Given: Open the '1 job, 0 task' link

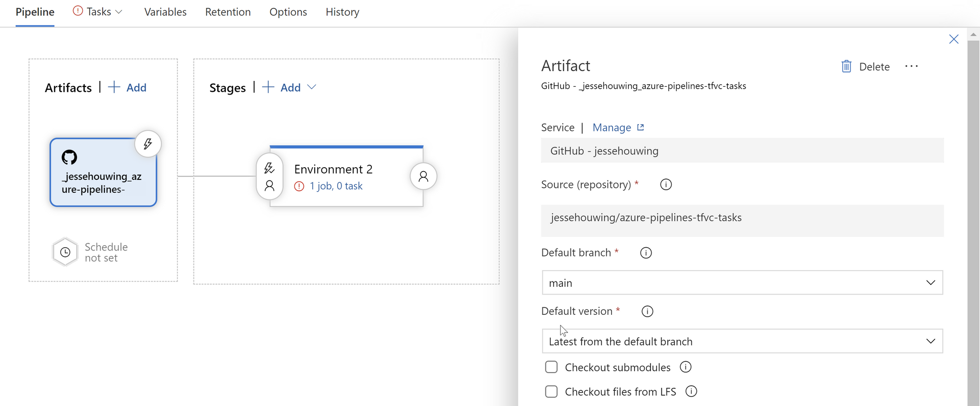Looking at the screenshot, I should click(336, 186).
